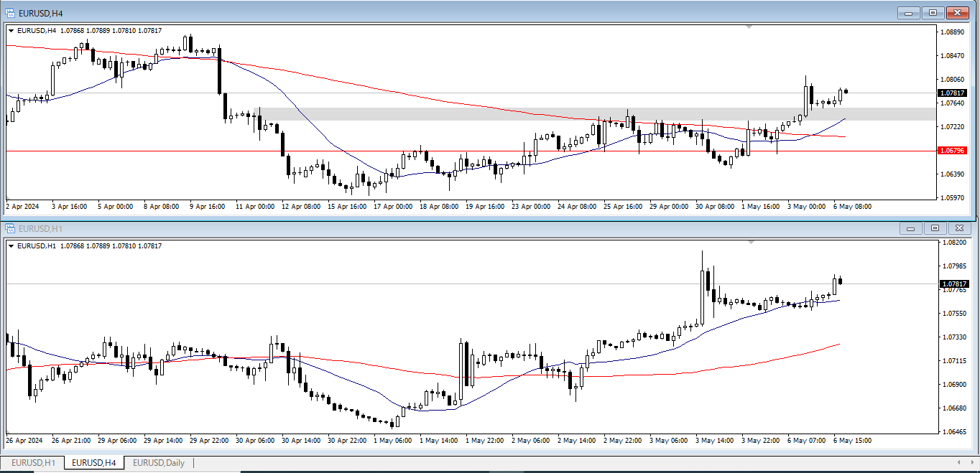This screenshot has height=473, width=980.
Task: Restore down the EURUSD,H4 chart window
Action: pos(933,12)
